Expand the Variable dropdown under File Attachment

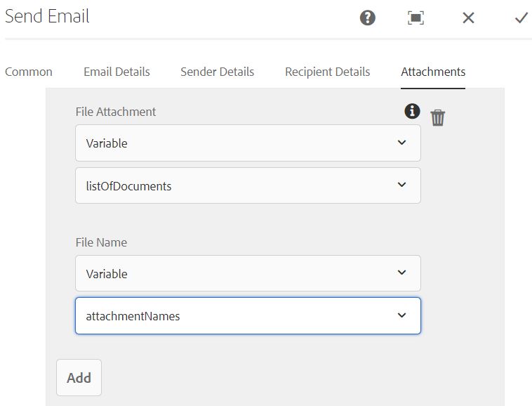point(248,143)
